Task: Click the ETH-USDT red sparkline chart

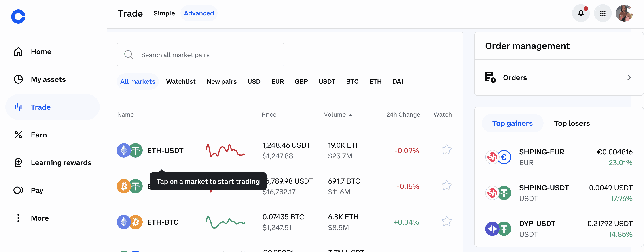Action: 225,150
